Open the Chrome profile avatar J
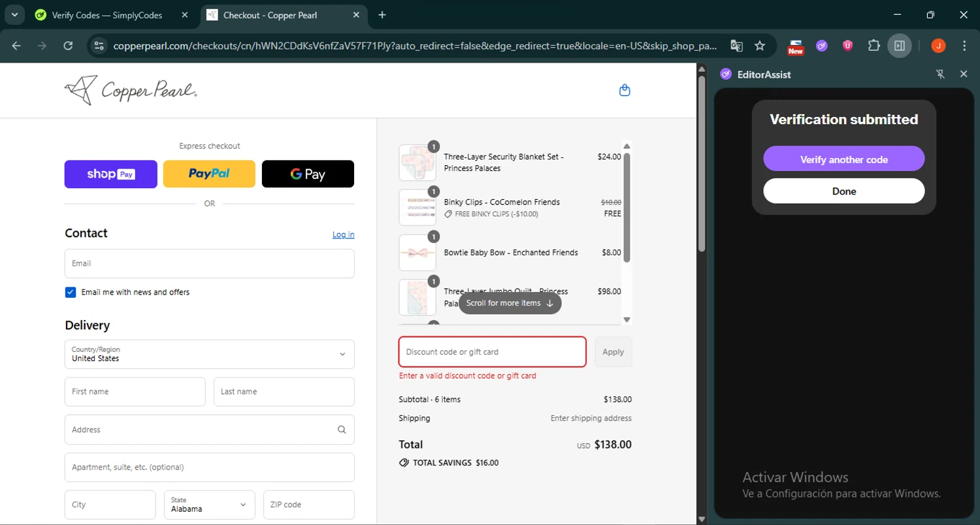 pyautogui.click(x=938, y=46)
